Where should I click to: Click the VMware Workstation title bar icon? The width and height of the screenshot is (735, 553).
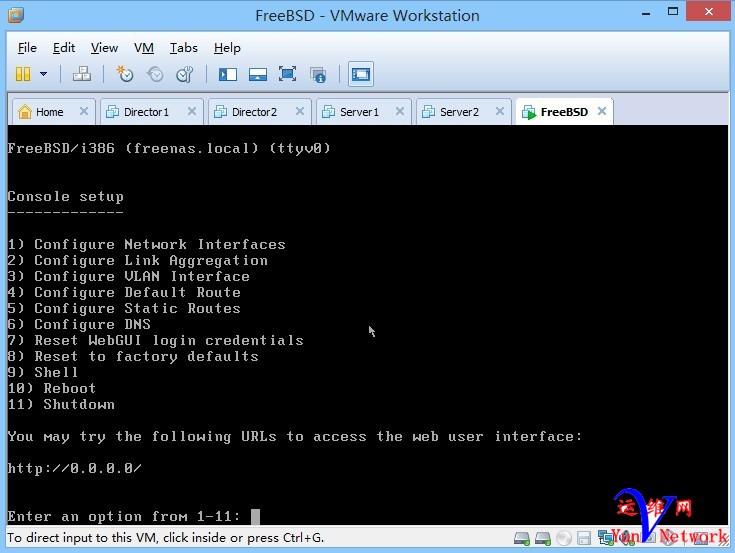click(x=15, y=15)
